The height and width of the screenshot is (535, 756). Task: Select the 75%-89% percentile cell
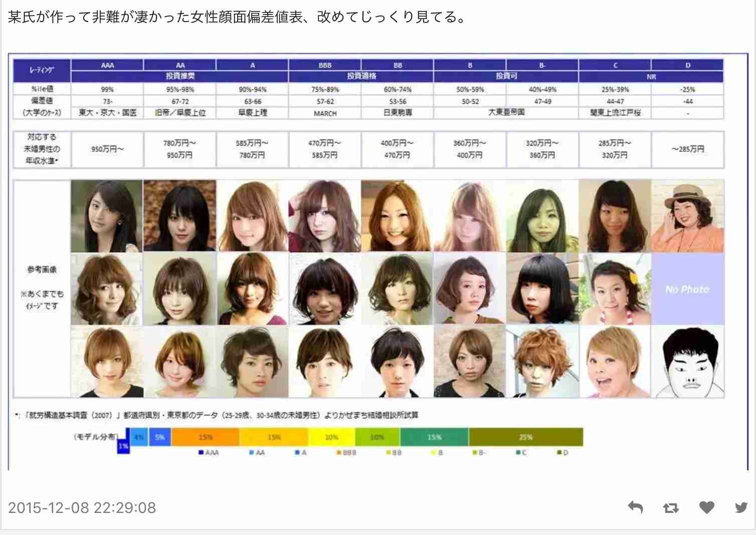tap(325, 89)
